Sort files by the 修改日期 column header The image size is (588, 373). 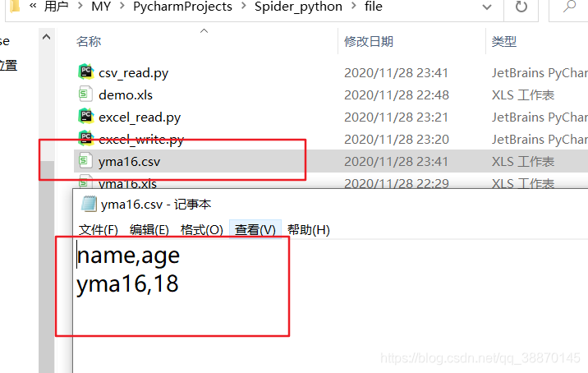point(369,41)
